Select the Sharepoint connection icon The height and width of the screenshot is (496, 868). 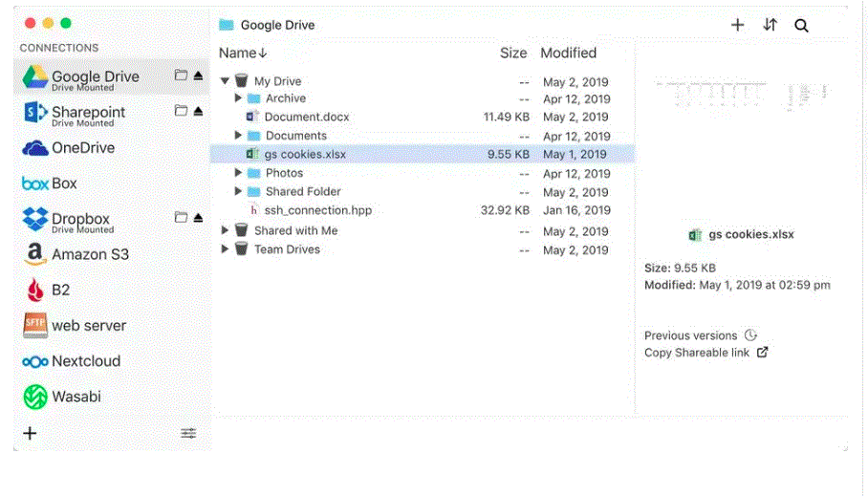point(34,113)
